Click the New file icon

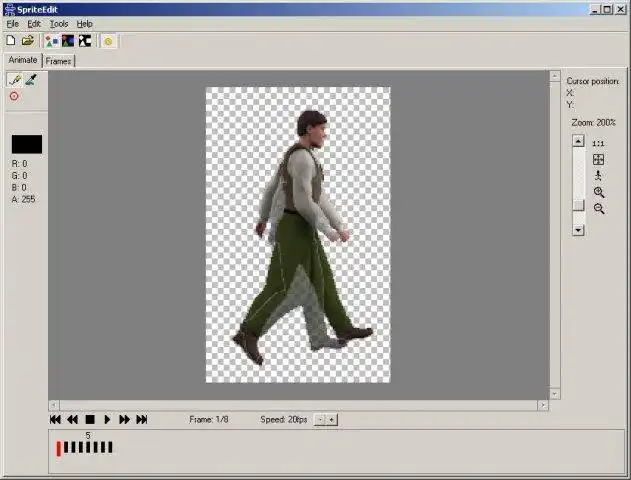11,41
